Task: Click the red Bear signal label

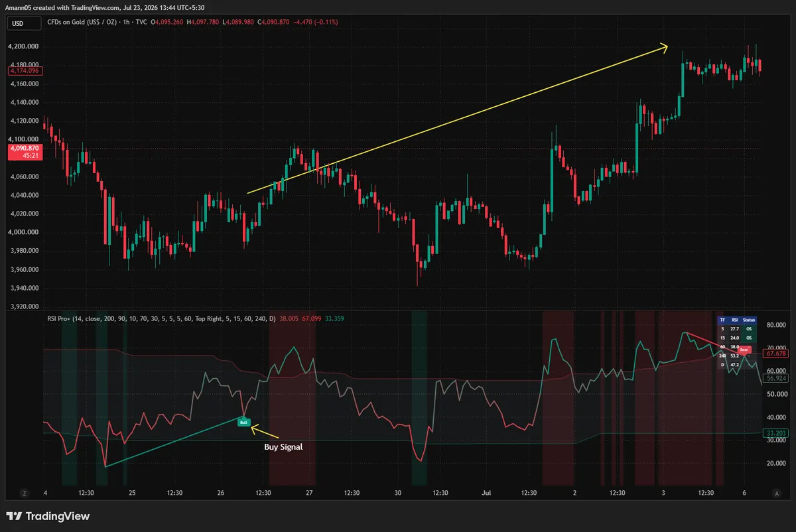Action: (744, 349)
